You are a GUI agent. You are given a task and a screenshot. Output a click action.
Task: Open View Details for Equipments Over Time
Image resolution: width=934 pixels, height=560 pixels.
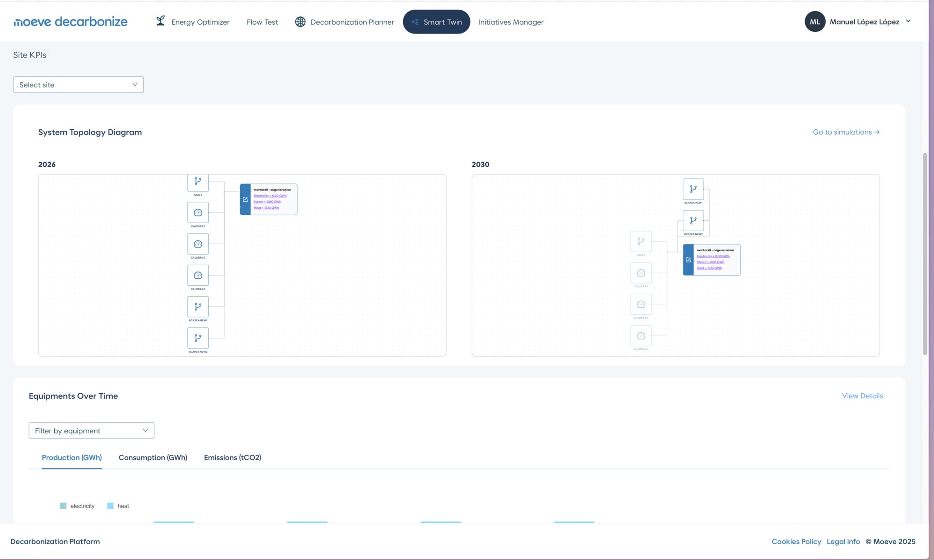(x=863, y=396)
